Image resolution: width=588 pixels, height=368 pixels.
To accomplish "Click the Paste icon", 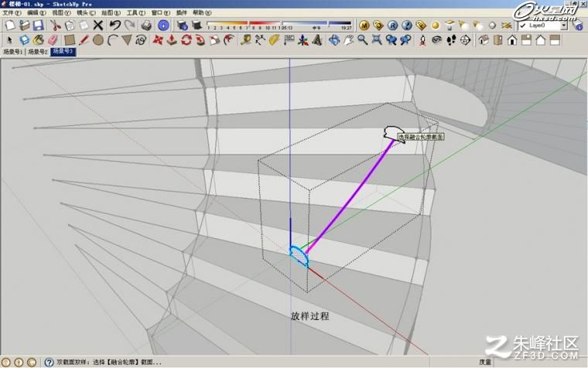I will coord(84,26).
